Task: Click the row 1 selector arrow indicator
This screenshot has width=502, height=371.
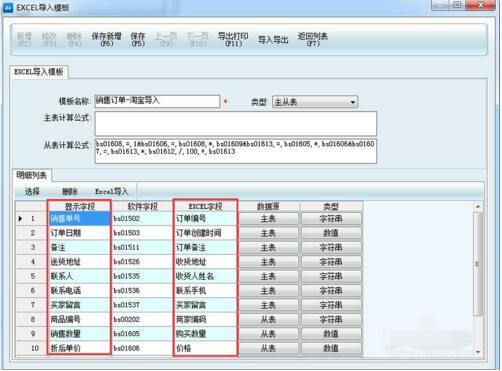Action: (20, 219)
